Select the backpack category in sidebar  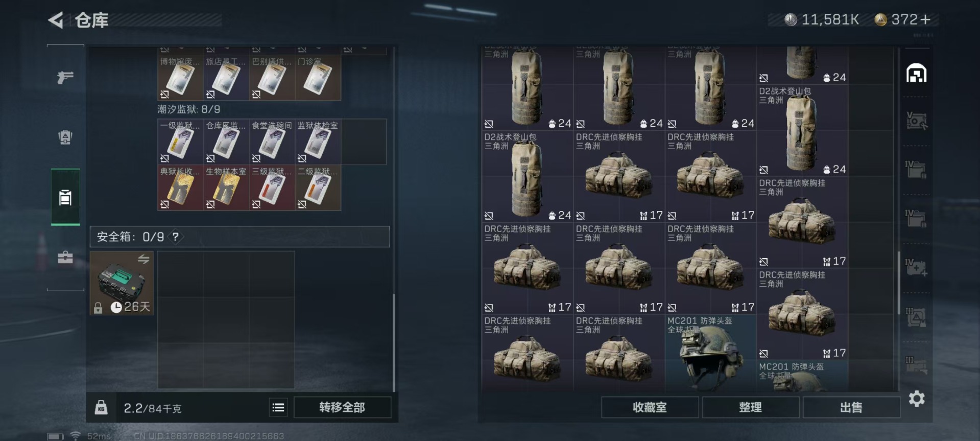tap(65, 197)
